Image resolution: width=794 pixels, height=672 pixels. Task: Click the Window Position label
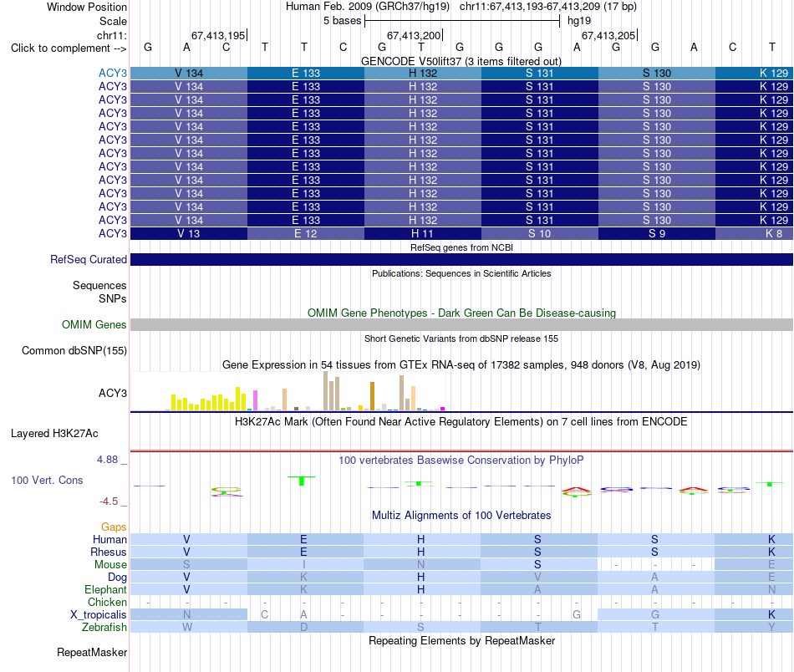(87, 7)
